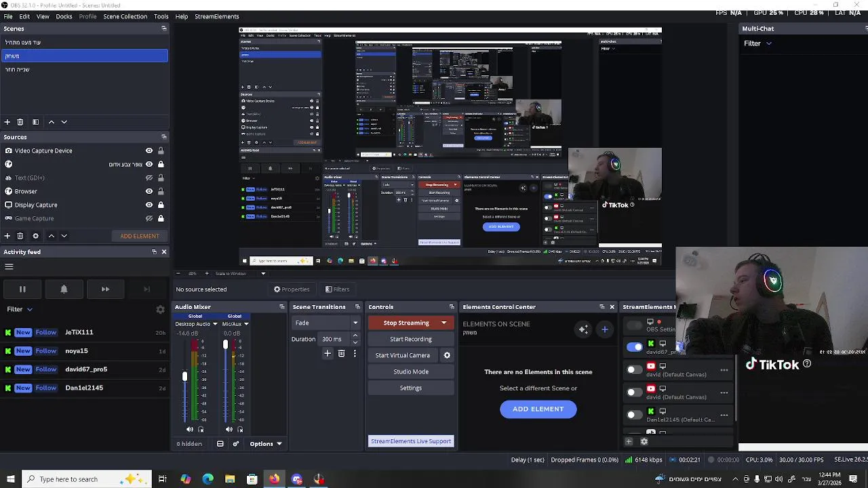Click Start Recording button
Viewport: 868px width, 488px height.
pyautogui.click(x=411, y=339)
